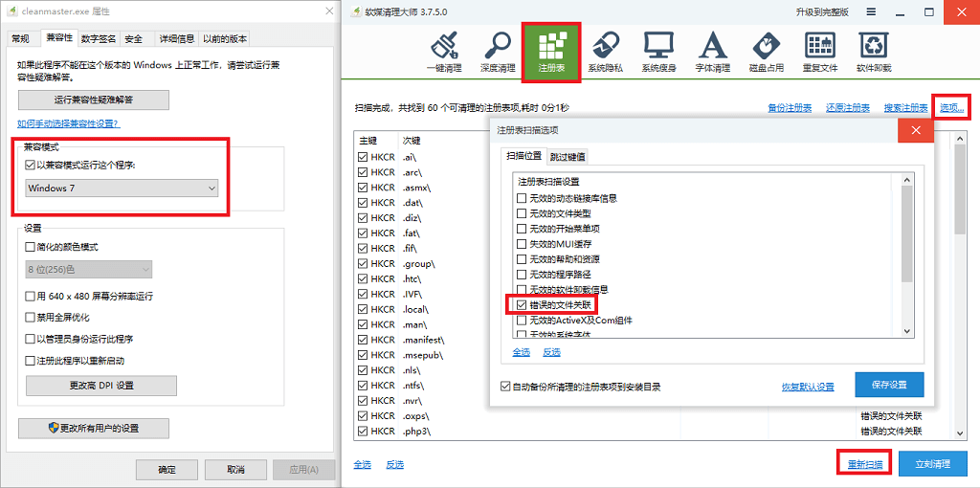
Task: Open the 磁盘占用 disk usage icon
Action: 767,53
